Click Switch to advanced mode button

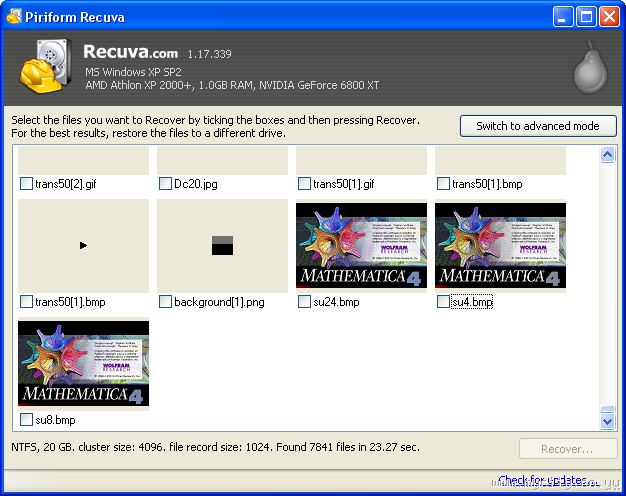pos(538,126)
